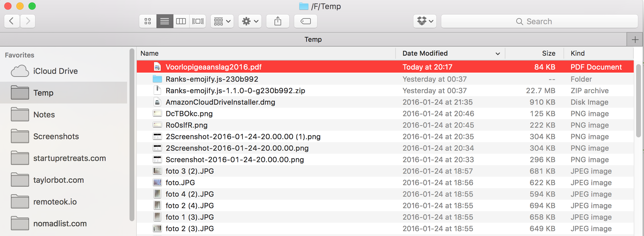Viewport: 644px width, 236px height.
Task: Open the item arrangement dropdown
Action: pos(222,21)
